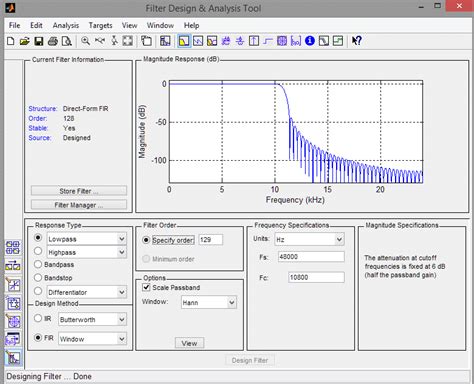Select the Zoom Y-axis tool
474x384 pixels.
(x=114, y=41)
